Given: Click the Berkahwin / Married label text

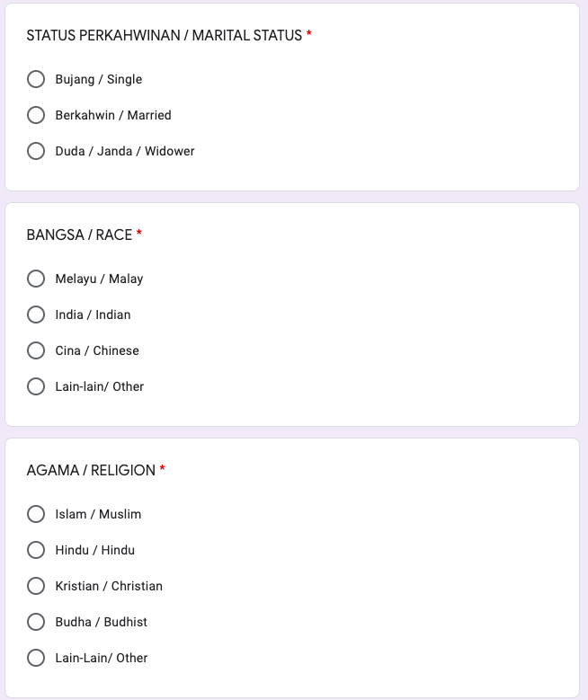Looking at the screenshot, I should 113,115.
